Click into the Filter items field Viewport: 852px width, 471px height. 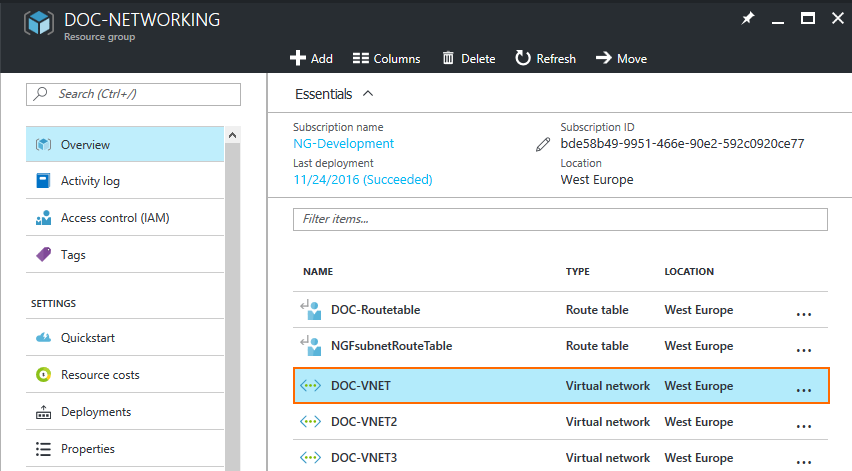(x=560, y=219)
